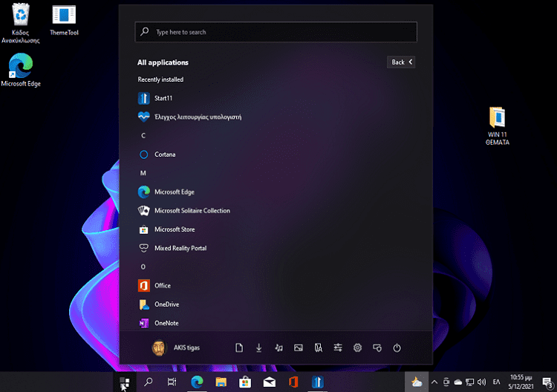Open Pictures shortcut icon in Start menu footer
Screen dimensions: 557x392
pyautogui.click(x=299, y=348)
